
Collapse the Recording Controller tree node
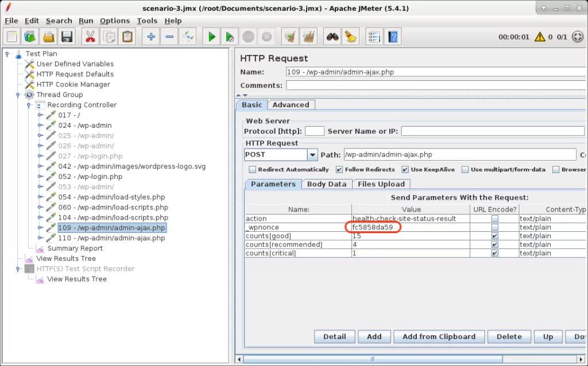(x=28, y=105)
